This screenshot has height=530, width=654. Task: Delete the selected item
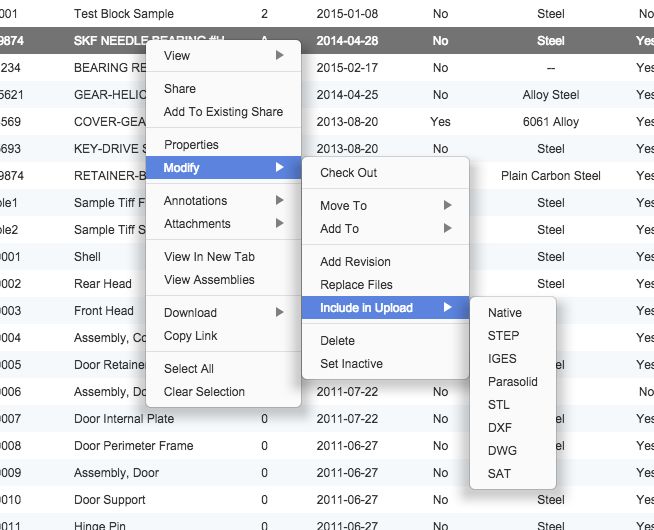[x=337, y=341]
